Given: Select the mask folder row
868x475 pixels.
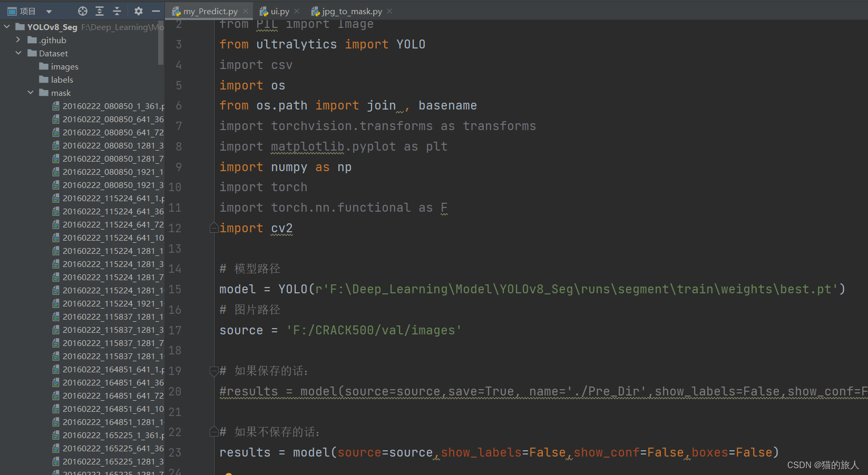Looking at the screenshot, I should pyautogui.click(x=61, y=93).
